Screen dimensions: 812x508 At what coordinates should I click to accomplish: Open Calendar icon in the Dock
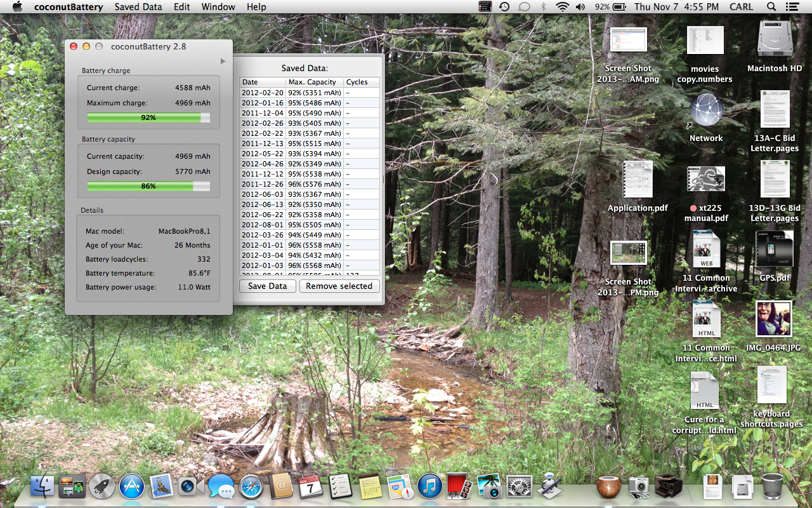[x=311, y=486]
